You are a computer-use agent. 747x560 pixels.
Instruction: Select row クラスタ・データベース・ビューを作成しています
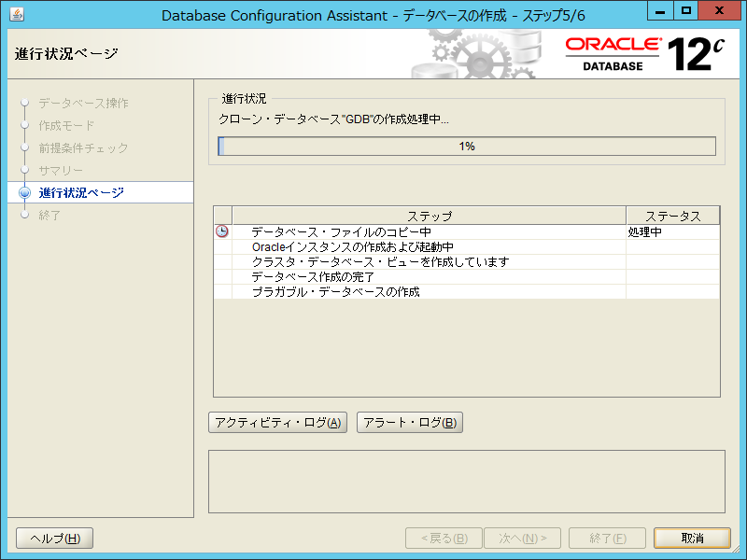466,262
